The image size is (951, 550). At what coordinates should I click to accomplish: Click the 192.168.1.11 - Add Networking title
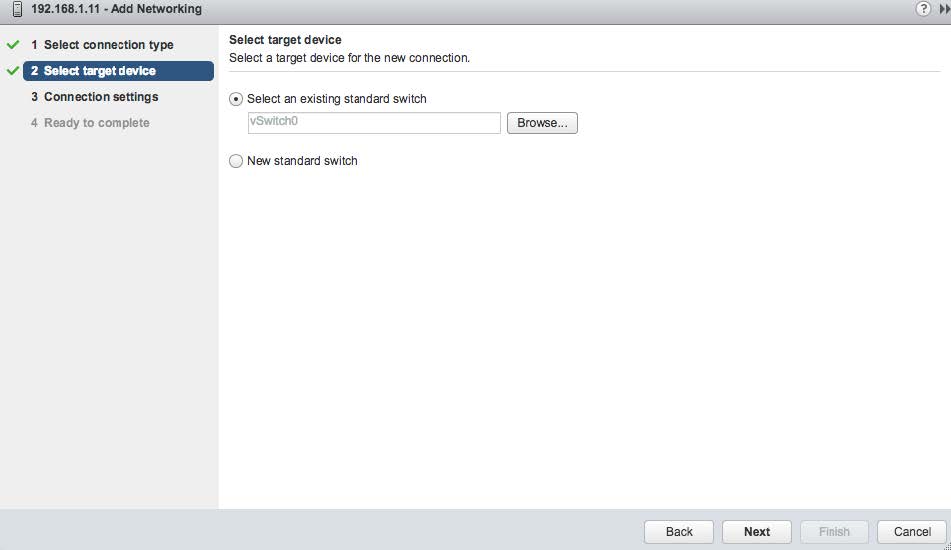click(x=116, y=9)
